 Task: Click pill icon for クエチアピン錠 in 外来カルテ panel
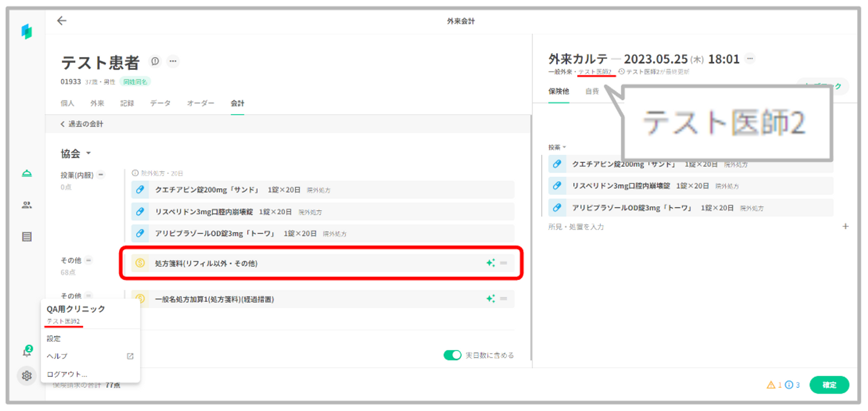click(x=557, y=164)
